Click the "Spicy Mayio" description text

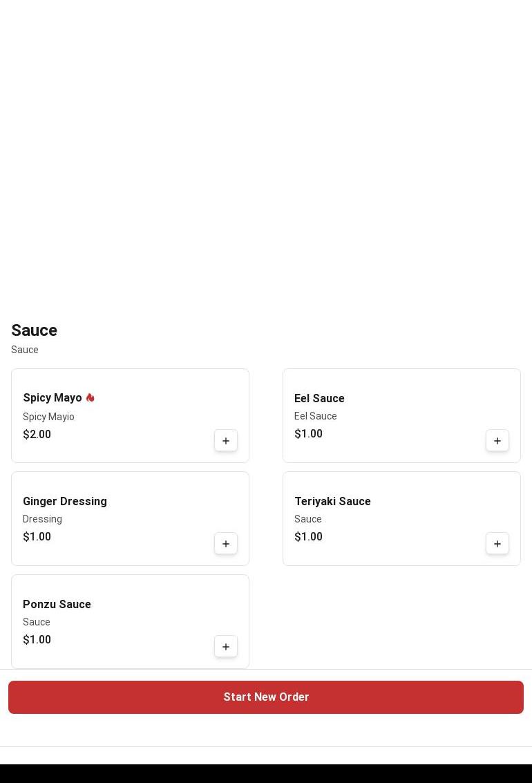click(48, 417)
